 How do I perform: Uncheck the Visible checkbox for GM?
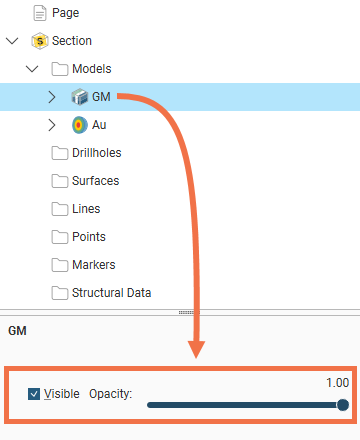click(34, 394)
